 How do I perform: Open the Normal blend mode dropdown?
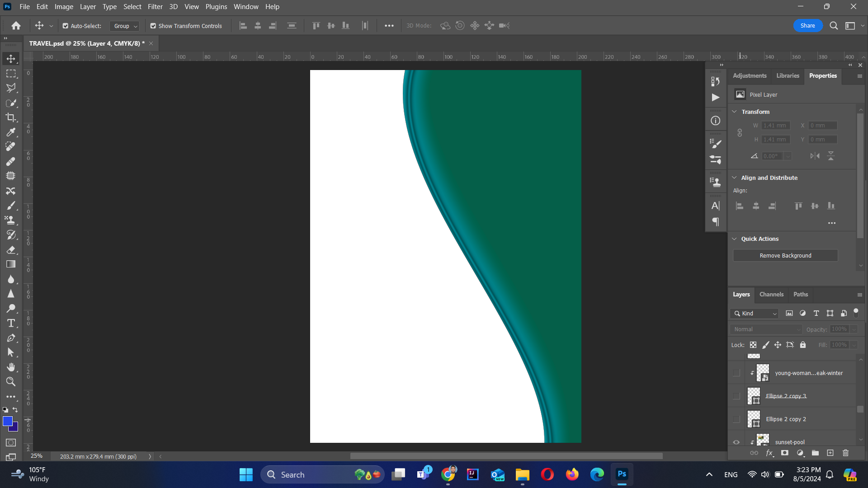(766, 329)
